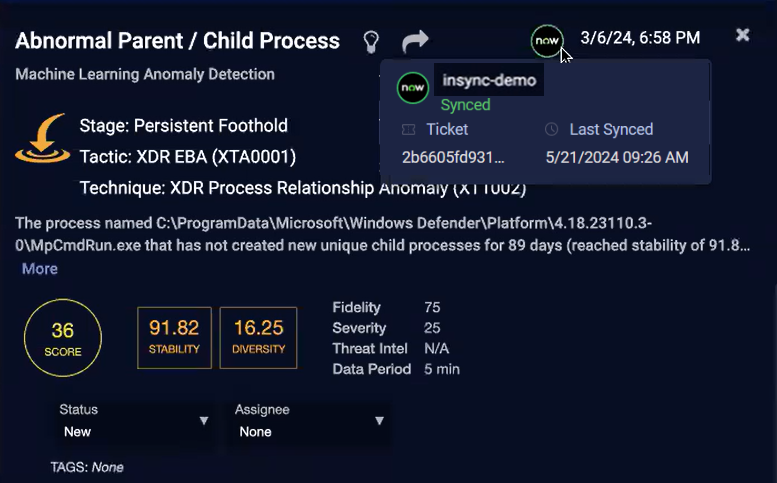
Task: Click the insync-demo connector name
Action: pyautogui.click(x=489, y=80)
